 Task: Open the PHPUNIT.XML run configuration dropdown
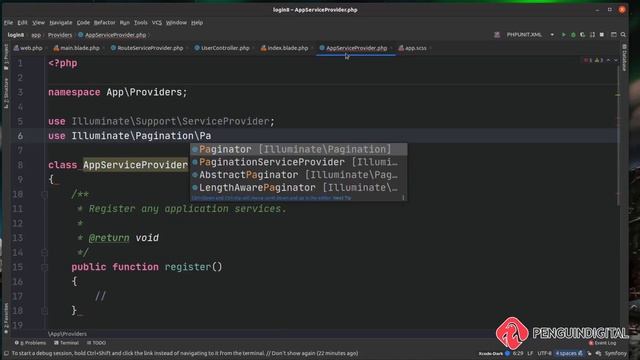pos(530,35)
